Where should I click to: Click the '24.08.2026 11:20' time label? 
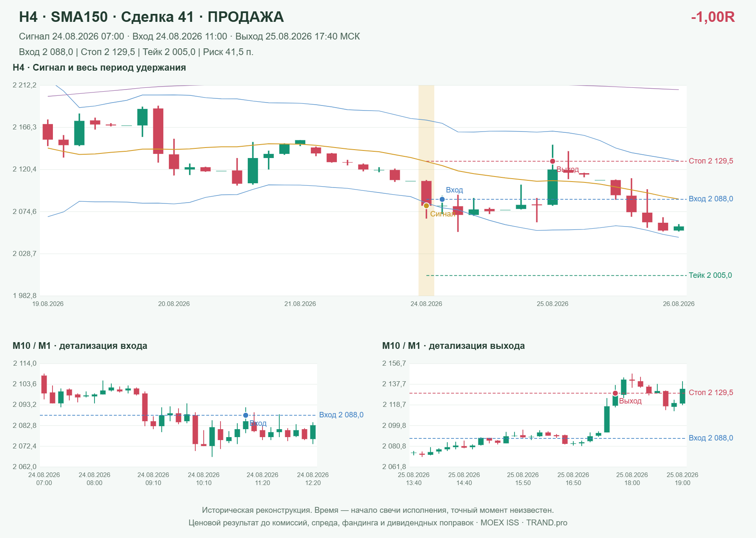(262, 479)
